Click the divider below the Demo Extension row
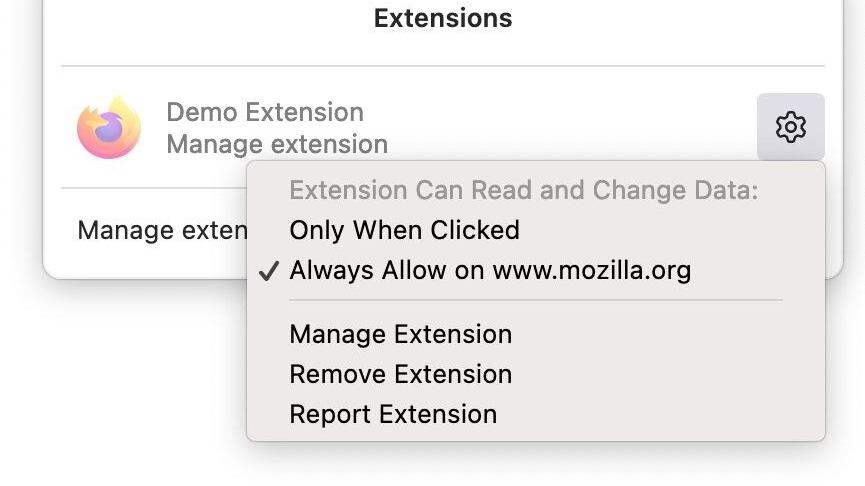Viewport: 865px width, 486px height. 150,187
